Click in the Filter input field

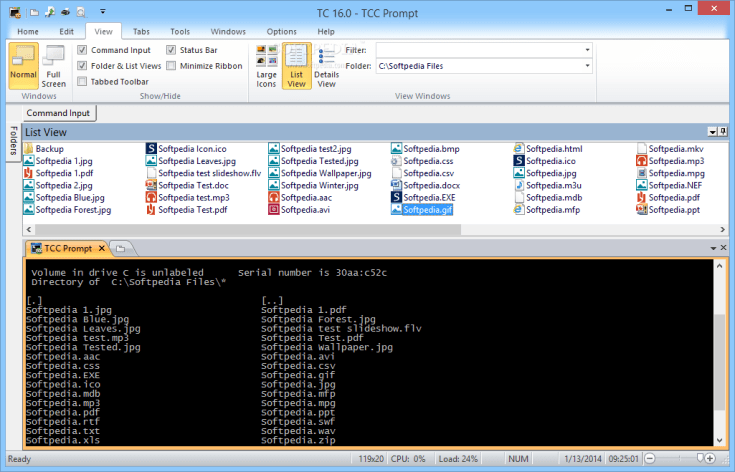click(479, 50)
